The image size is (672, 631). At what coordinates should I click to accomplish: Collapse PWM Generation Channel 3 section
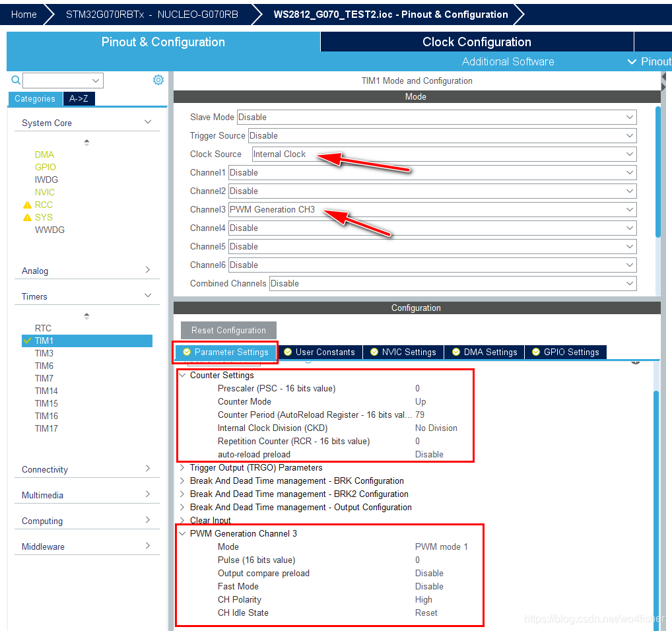tap(183, 533)
